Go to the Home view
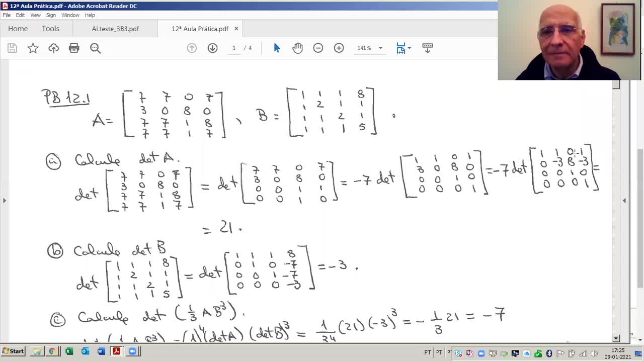Viewport: 644px width, 362px height. 18,29
